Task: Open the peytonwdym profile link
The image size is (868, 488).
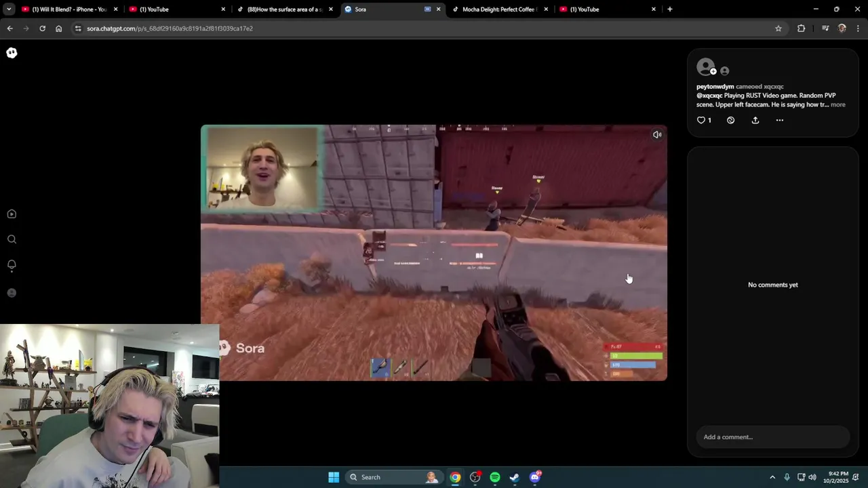Action: point(715,87)
